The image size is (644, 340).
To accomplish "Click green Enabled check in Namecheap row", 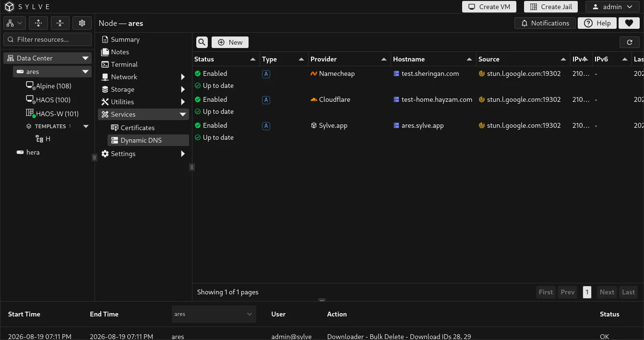I will 198,73.
